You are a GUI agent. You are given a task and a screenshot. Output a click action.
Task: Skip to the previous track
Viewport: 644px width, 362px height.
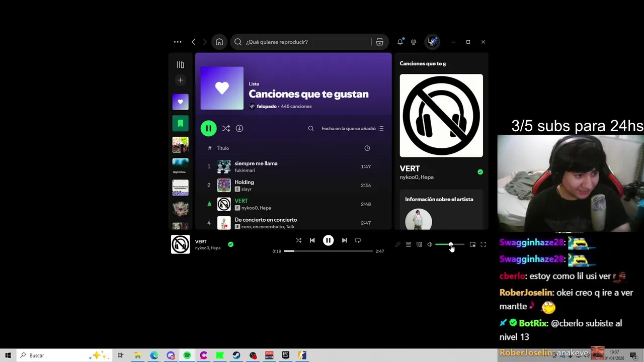point(312,240)
